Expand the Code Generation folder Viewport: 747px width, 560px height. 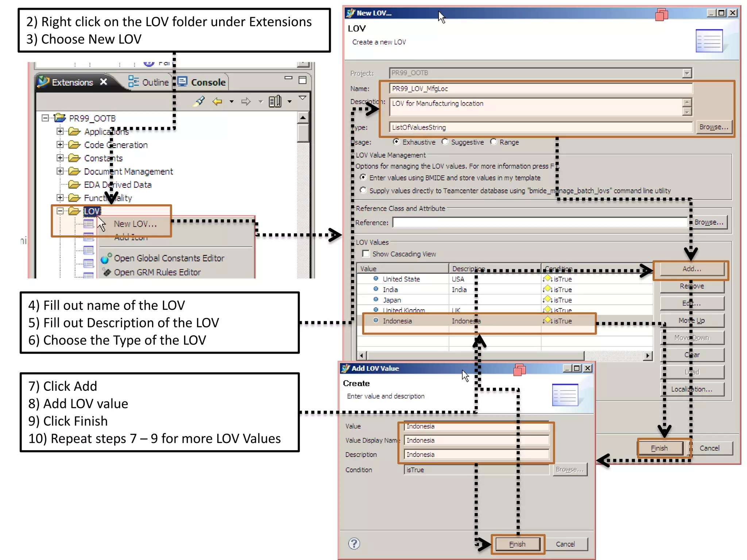tap(60, 145)
